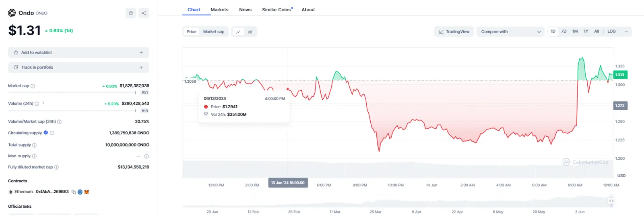Copy the Ethereum contract address
This screenshot has height=215, width=644.
(x=74, y=192)
